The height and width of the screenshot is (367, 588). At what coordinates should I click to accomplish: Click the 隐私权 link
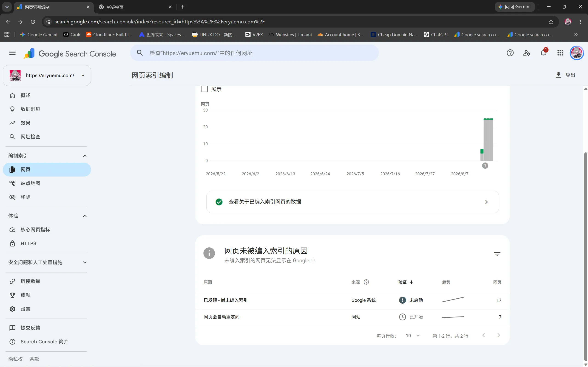point(15,359)
